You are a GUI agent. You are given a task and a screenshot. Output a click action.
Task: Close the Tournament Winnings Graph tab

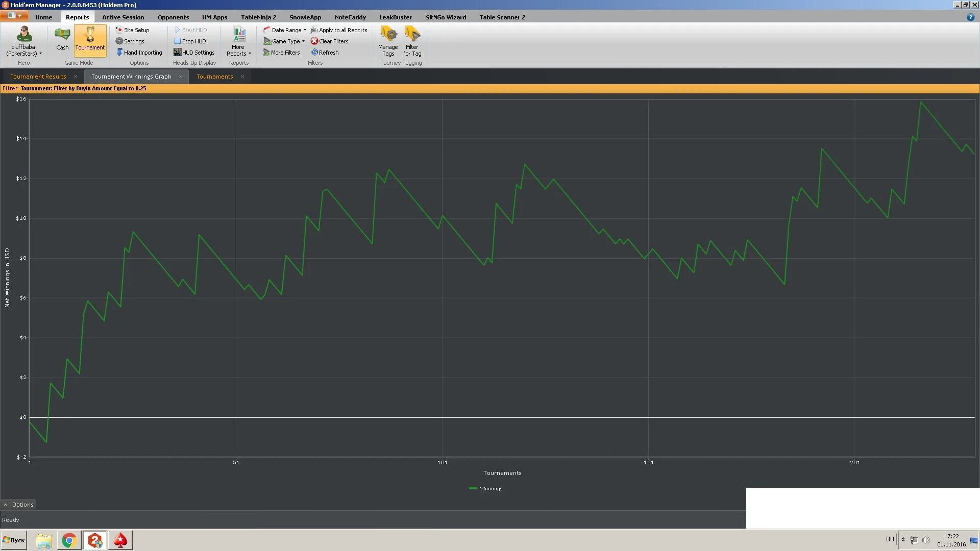point(181,77)
